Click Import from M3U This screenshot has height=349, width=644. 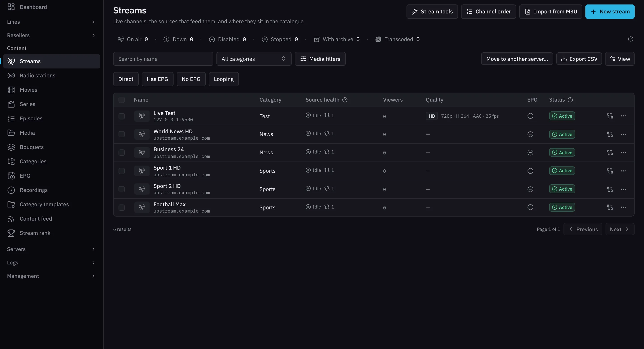551,11
